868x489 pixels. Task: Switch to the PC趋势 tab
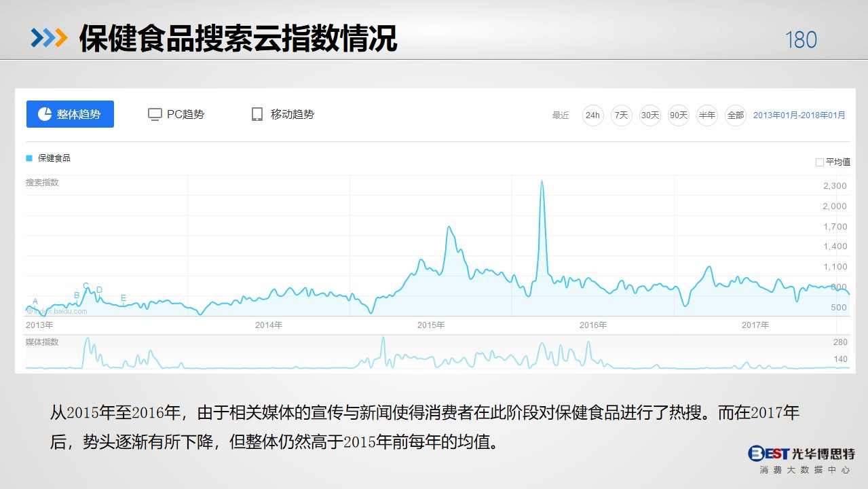tap(176, 114)
